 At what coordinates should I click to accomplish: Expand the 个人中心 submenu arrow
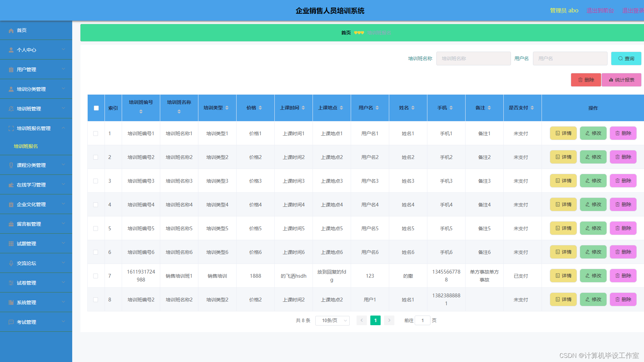tap(64, 50)
